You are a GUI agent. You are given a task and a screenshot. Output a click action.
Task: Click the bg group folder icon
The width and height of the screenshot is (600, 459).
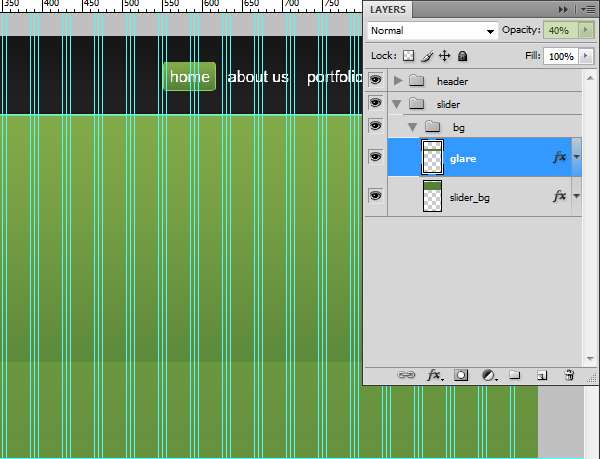432,126
